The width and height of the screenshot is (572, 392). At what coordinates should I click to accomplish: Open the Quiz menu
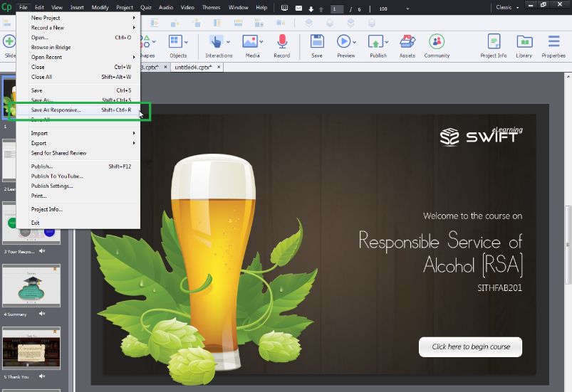tap(145, 7)
